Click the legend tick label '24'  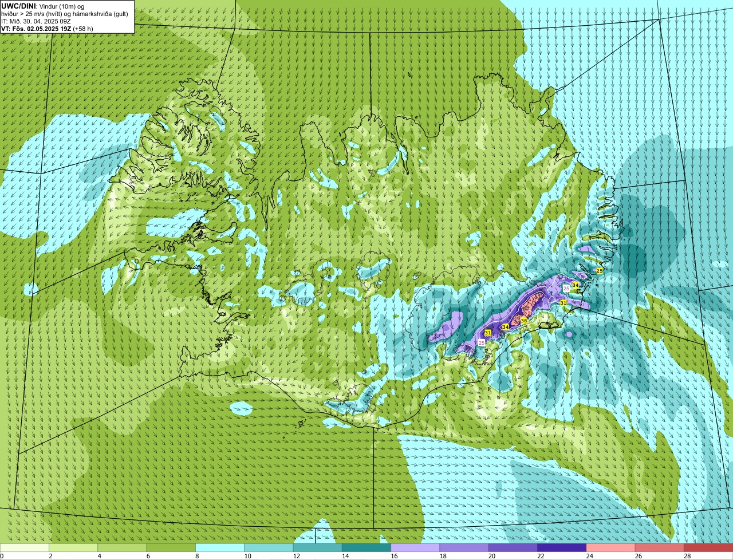pos(589,556)
